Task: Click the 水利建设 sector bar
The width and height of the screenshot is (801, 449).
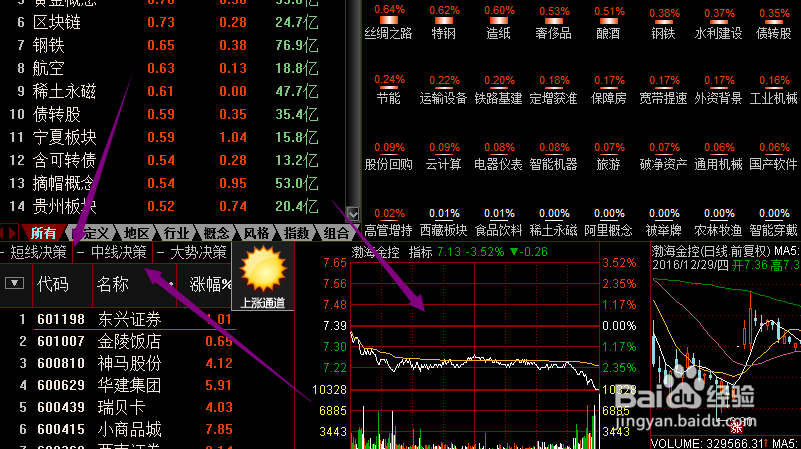Action: coord(719,22)
